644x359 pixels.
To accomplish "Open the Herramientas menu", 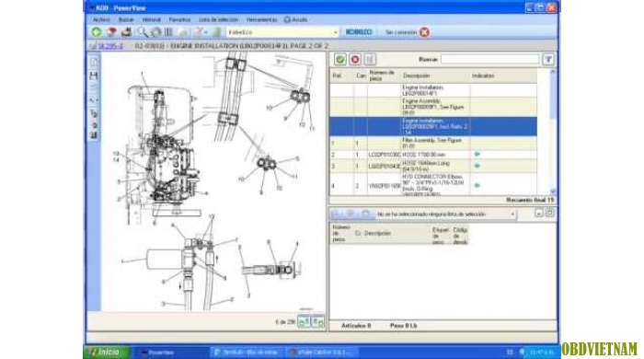I will point(261,19).
